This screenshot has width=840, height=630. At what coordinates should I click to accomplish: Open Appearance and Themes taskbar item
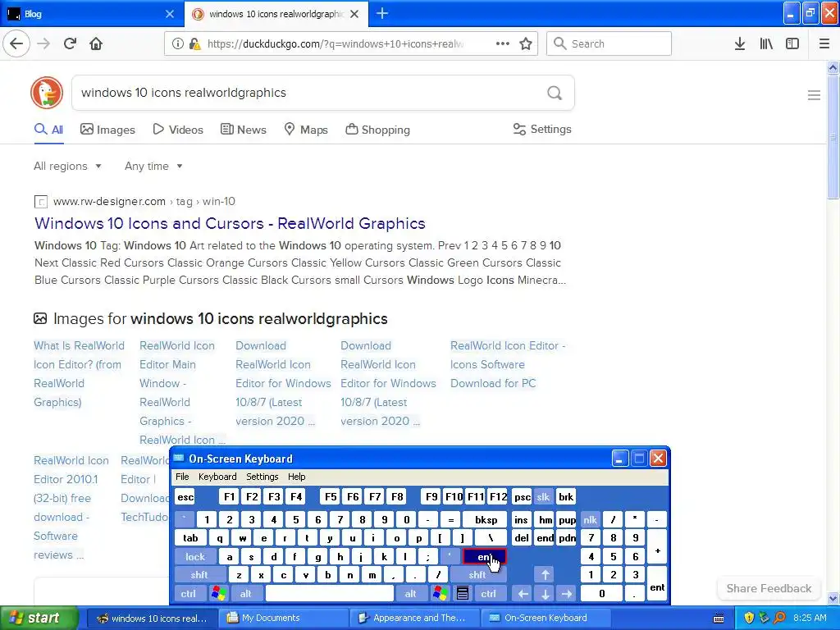(x=414, y=618)
